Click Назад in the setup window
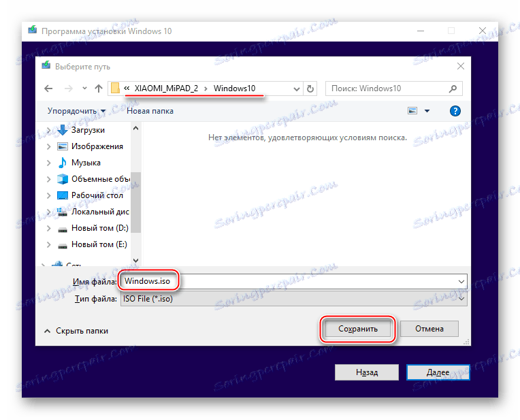 [x=367, y=372]
